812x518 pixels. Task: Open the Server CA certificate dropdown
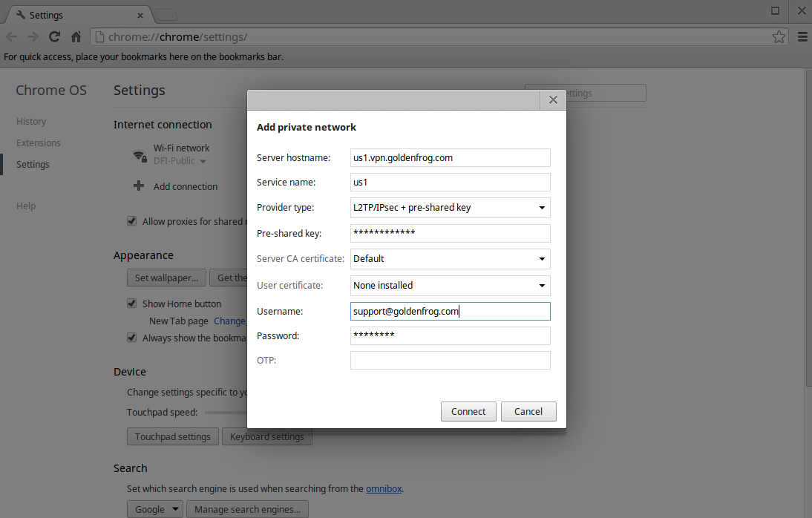coord(450,259)
